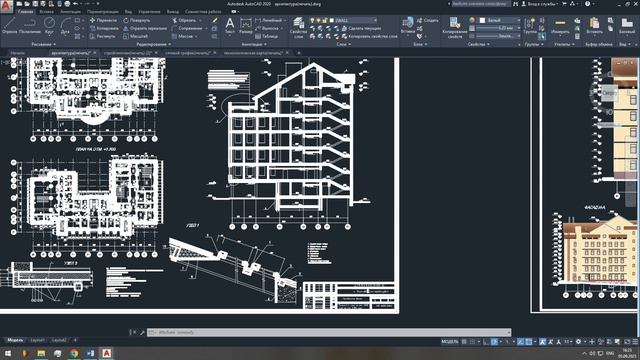640x360 pixels.
Task: Select the Дуга (Arc) tool
Action: tap(65, 26)
